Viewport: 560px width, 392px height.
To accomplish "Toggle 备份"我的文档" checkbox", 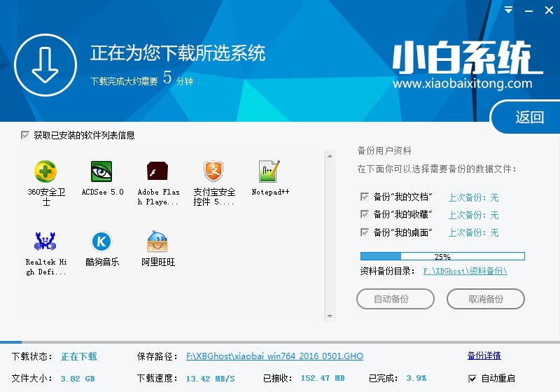I will pyautogui.click(x=365, y=197).
